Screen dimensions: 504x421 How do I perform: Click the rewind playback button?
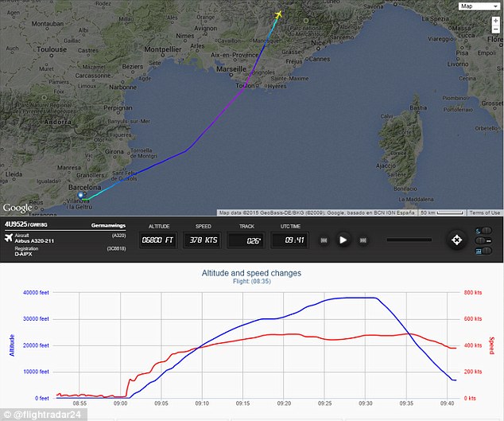click(x=324, y=239)
